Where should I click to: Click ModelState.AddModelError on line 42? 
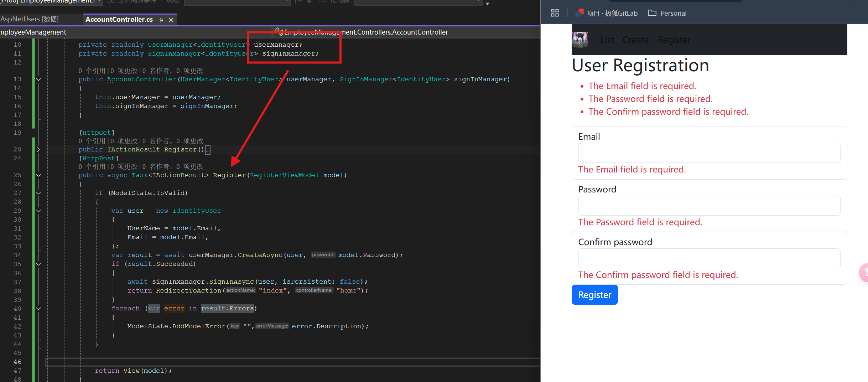[176, 326]
